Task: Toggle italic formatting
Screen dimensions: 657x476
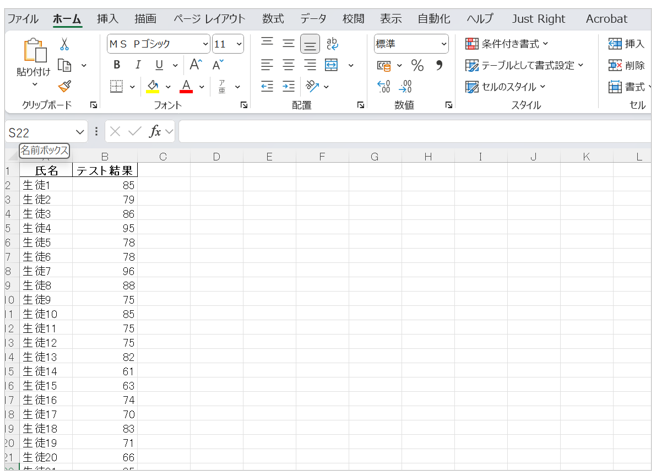Action: pos(138,65)
